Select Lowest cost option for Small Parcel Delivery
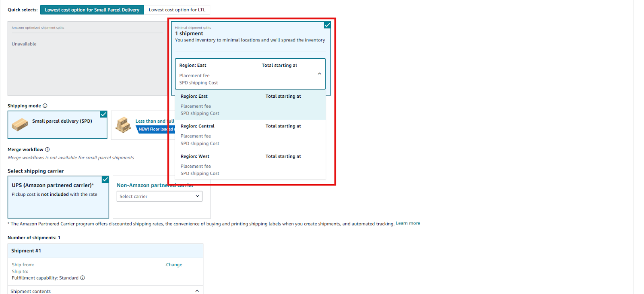Image resolution: width=644 pixels, height=294 pixels. tap(92, 10)
